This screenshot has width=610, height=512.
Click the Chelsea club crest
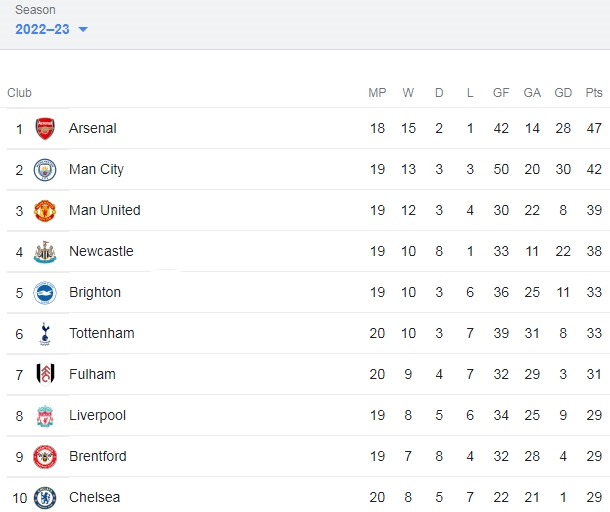[45, 498]
